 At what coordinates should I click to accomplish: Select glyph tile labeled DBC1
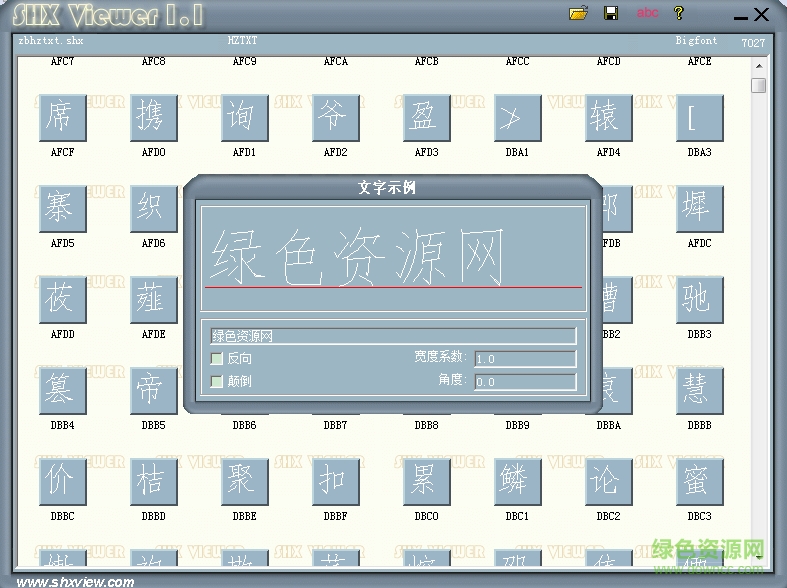pyautogui.click(x=517, y=482)
